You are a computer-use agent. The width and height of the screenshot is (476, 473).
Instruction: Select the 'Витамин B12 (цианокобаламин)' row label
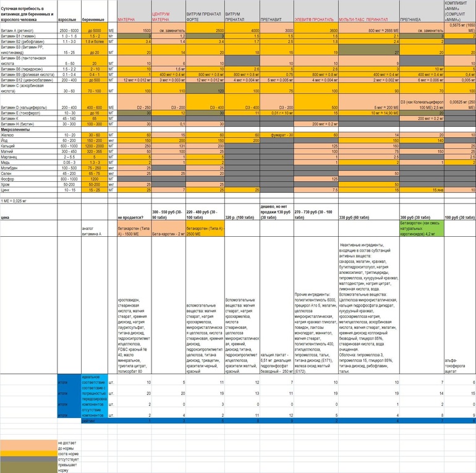(x=28, y=80)
